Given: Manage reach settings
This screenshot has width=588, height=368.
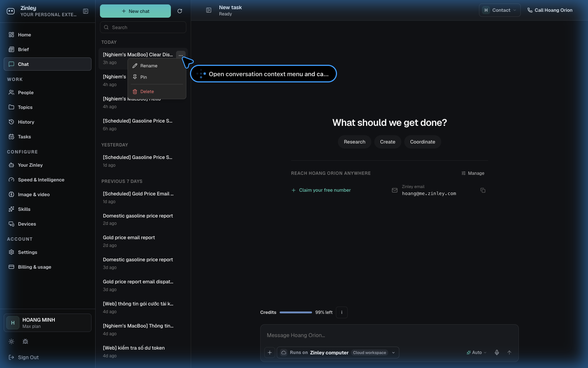Looking at the screenshot, I should click(x=473, y=173).
